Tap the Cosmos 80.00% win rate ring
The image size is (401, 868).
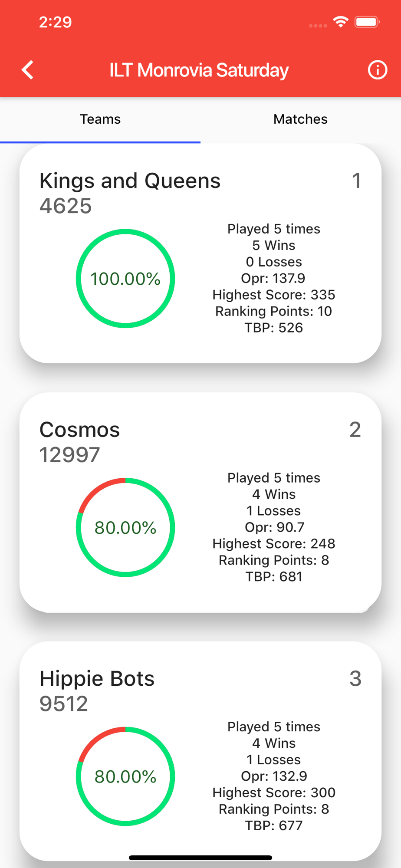(x=125, y=527)
